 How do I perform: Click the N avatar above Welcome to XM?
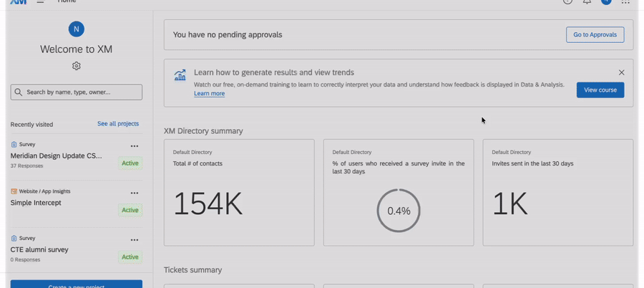tap(77, 29)
